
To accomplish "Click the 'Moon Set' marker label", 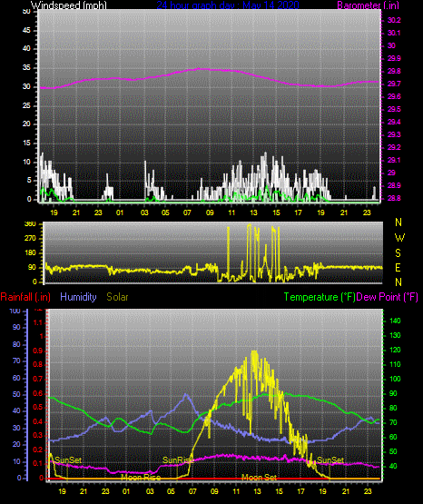I will point(259,478).
